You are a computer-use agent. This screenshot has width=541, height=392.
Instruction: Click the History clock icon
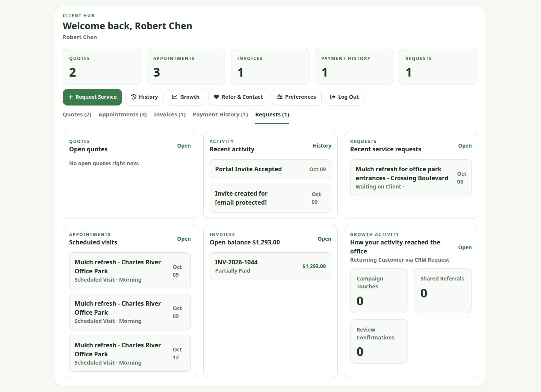[133, 97]
